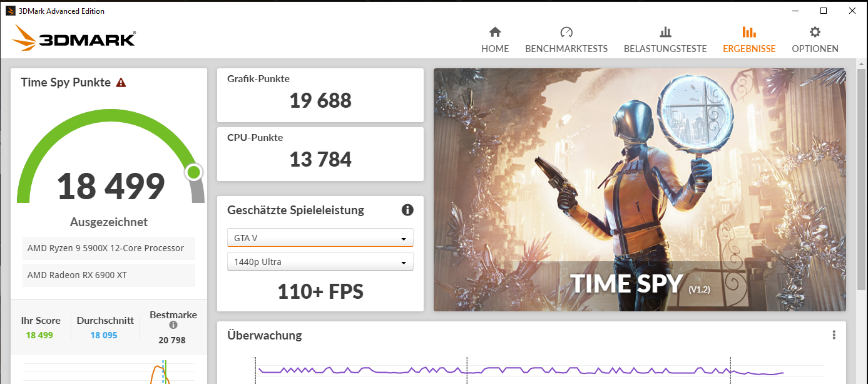Click the 3DMark logo in the header

point(73,38)
